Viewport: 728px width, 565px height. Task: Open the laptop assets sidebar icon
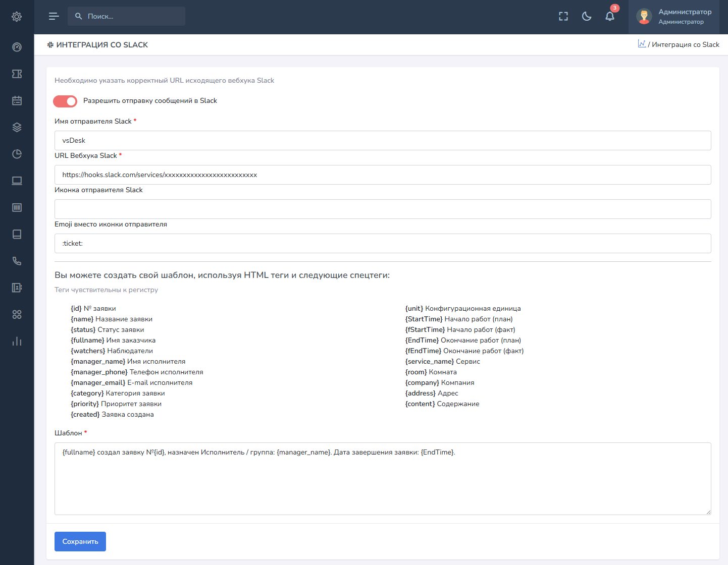[17, 181]
